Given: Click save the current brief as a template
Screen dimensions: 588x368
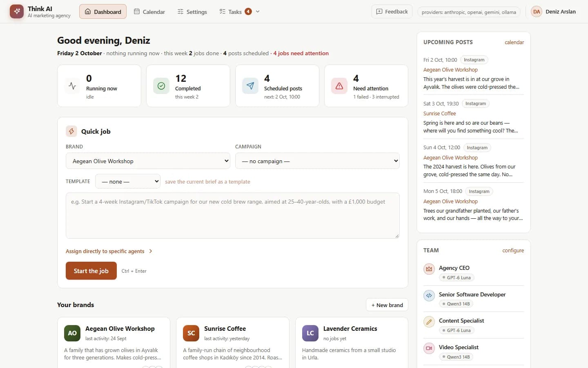Looking at the screenshot, I should [207, 182].
